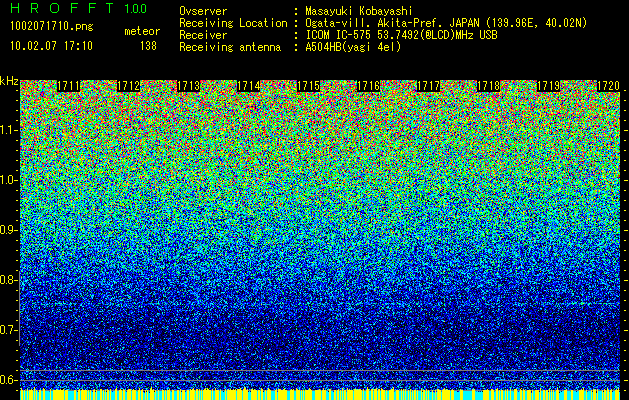The height and width of the screenshot is (400, 629).
Task: Click the 1720 time marker
Action: [609, 86]
